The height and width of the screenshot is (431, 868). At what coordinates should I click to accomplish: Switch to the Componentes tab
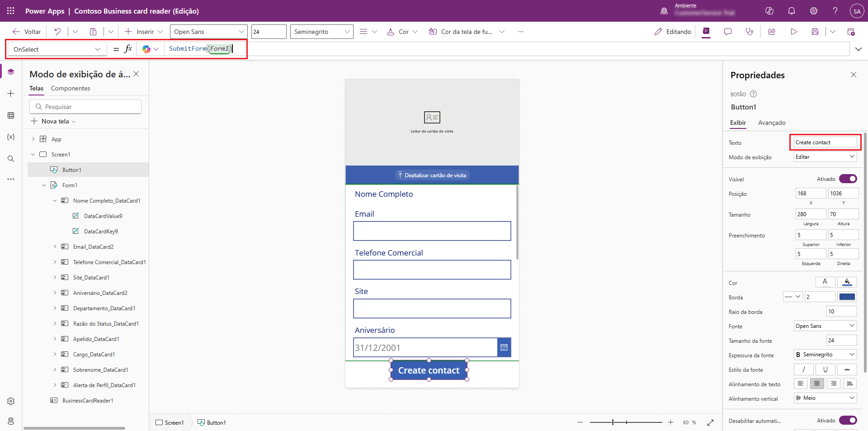pyautogui.click(x=71, y=88)
